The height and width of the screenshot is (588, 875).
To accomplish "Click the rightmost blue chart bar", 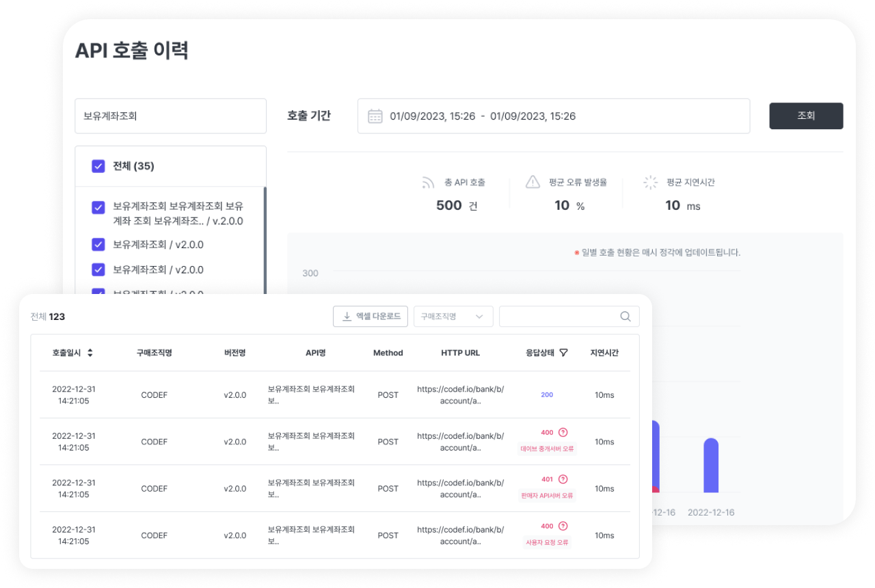I will [711, 465].
